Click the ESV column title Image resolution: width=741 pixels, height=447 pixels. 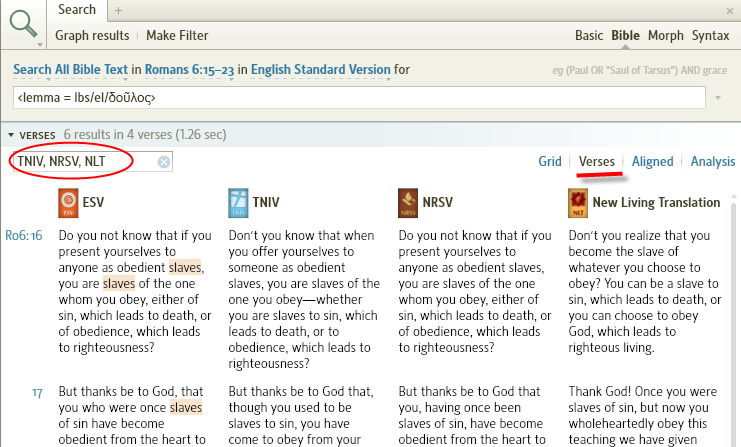coord(93,203)
